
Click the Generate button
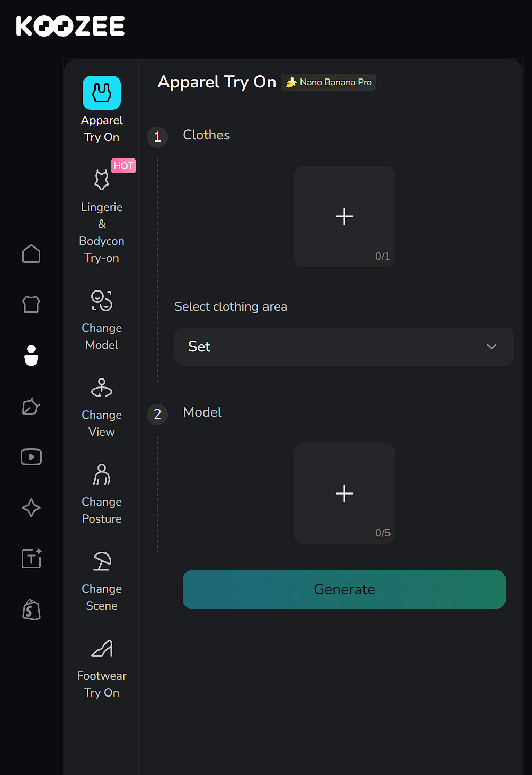coord(344,589)
